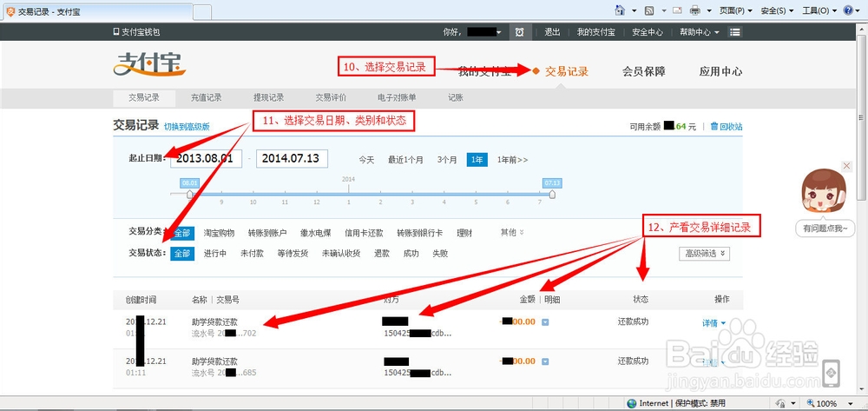868x411 pixels.
Task: Filter status by 失败
Action: coord(440,254)
